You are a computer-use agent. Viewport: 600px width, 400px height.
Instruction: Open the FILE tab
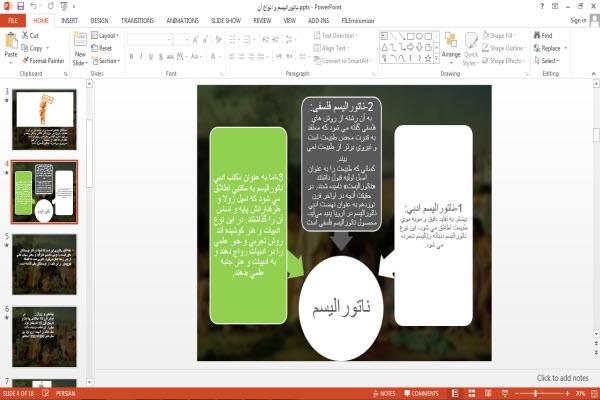coord(13,21)
